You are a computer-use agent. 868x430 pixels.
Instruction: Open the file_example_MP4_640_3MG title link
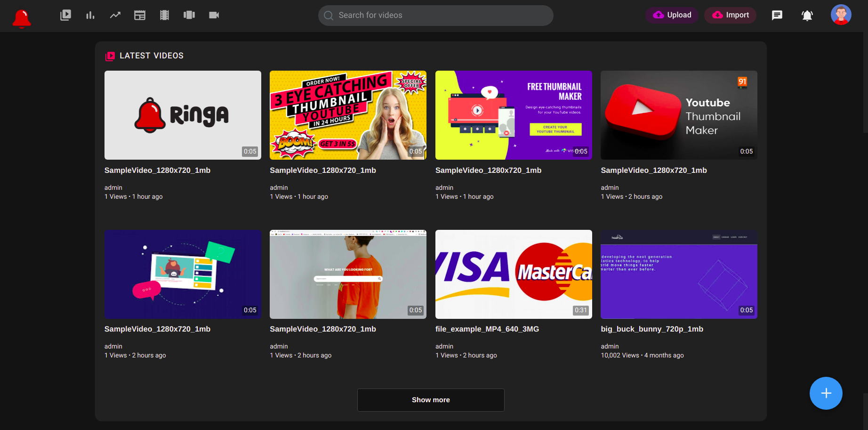(487, 329)
